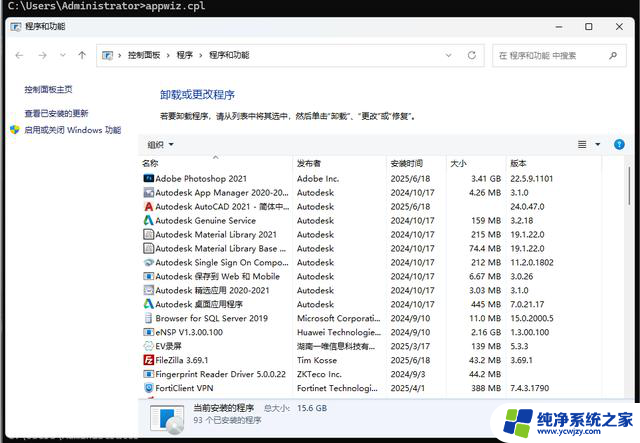Expand the address bar history dropdown
640x443 pixels.
click(449, 55)
